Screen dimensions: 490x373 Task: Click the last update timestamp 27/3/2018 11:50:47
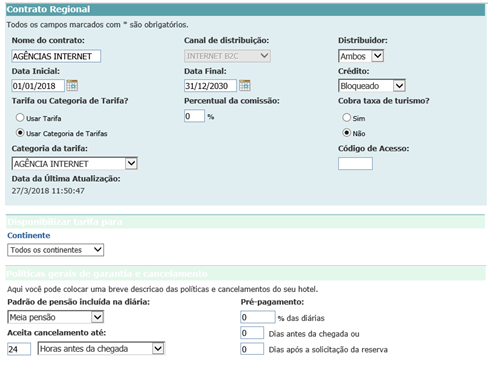tap(48, 191)
